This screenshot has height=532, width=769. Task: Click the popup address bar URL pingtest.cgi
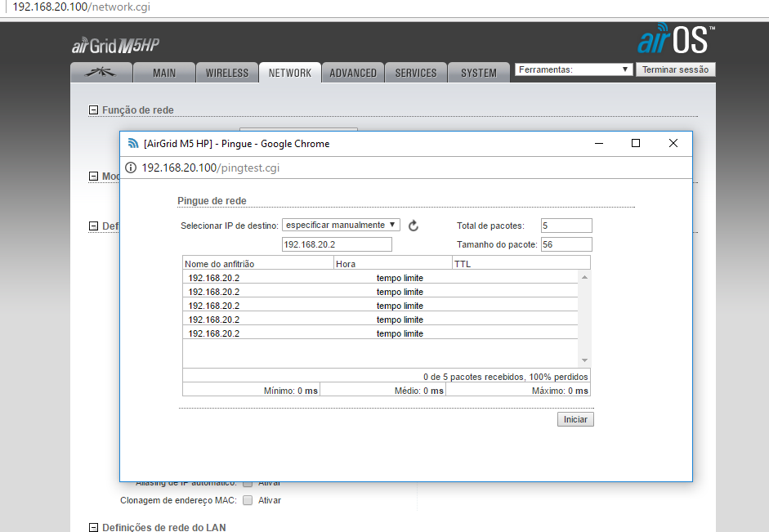pyautogui.click(x=210, y=168)
